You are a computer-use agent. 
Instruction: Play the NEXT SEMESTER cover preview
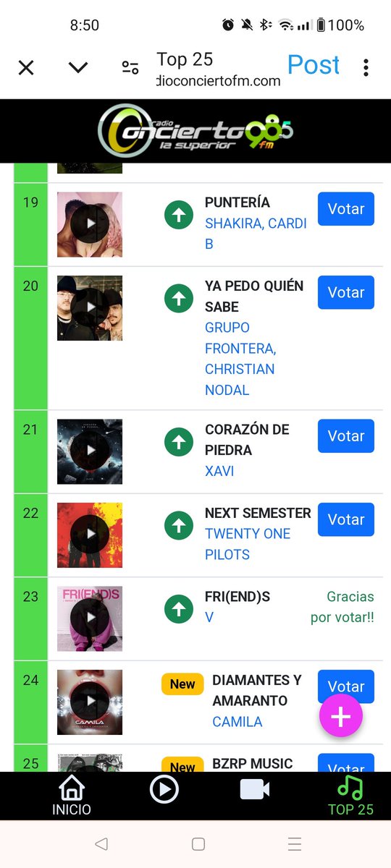[x=90, y=535]
